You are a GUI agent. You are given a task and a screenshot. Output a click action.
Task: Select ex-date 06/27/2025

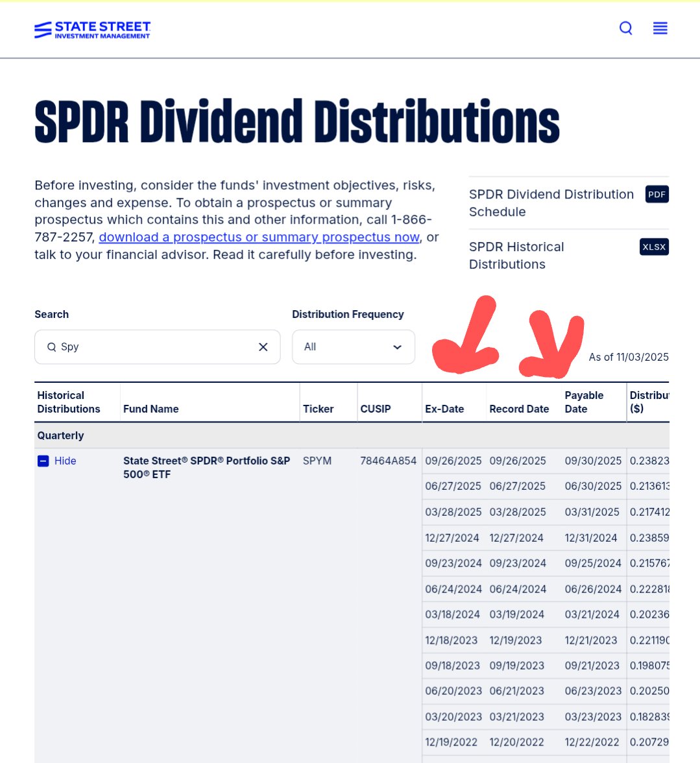click(453, 486)
